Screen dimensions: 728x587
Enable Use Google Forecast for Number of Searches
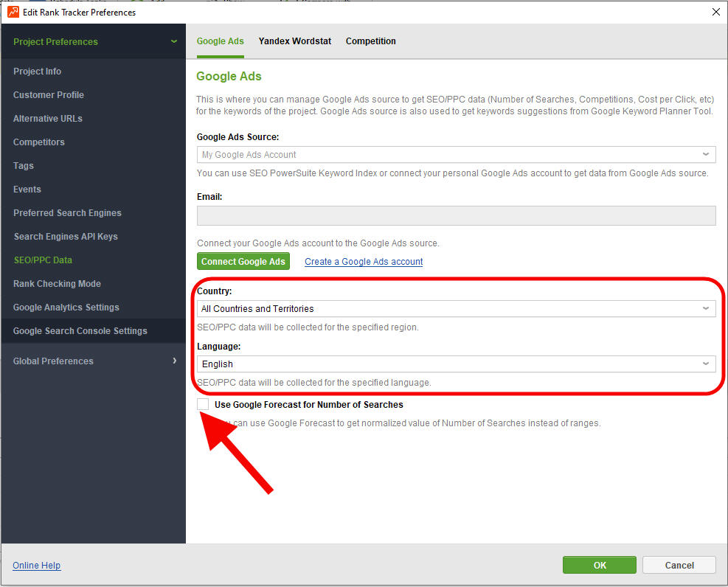click(203, 405)
